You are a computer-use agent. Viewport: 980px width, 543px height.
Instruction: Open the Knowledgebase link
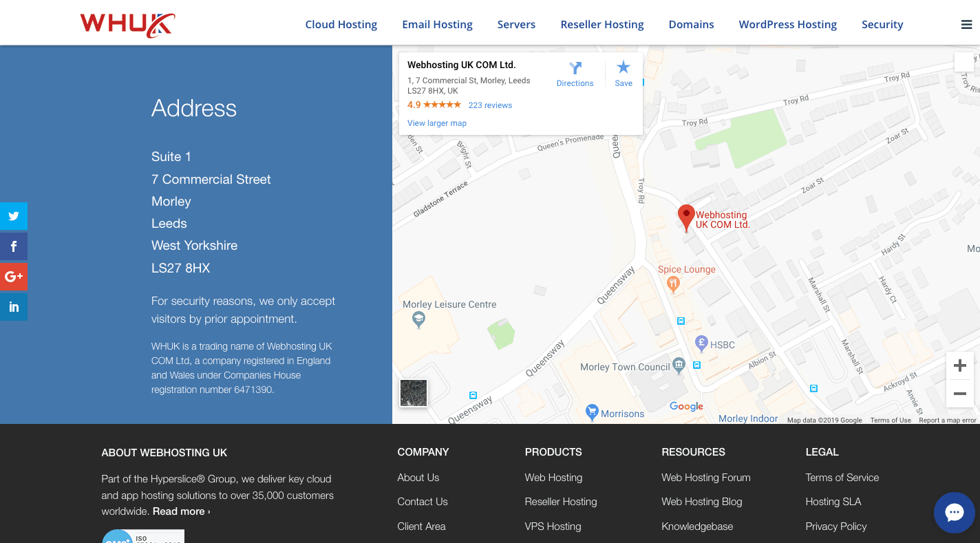click(697, 526)
